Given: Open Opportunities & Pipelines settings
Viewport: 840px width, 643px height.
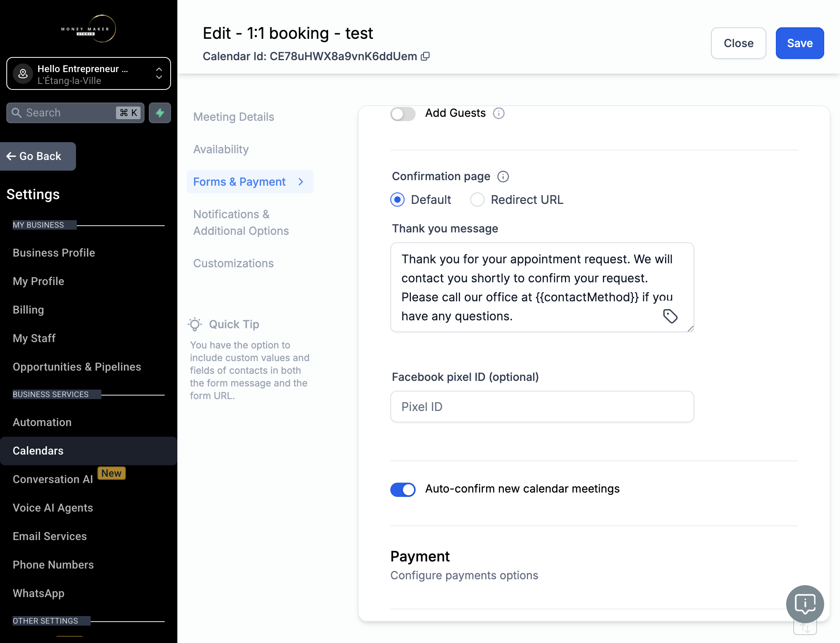Looking at the screenshot, I should (77, 367).
